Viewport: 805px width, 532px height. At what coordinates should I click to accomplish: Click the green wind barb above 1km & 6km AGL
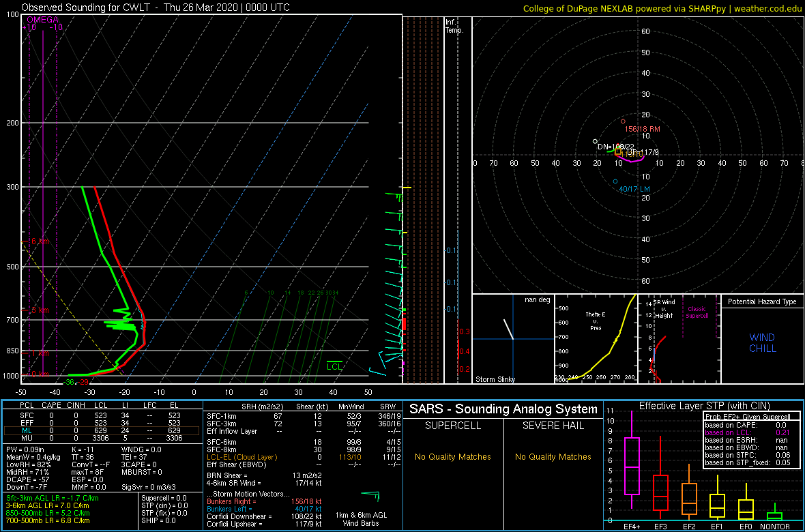pyautogui.click(x=371, y=495)
